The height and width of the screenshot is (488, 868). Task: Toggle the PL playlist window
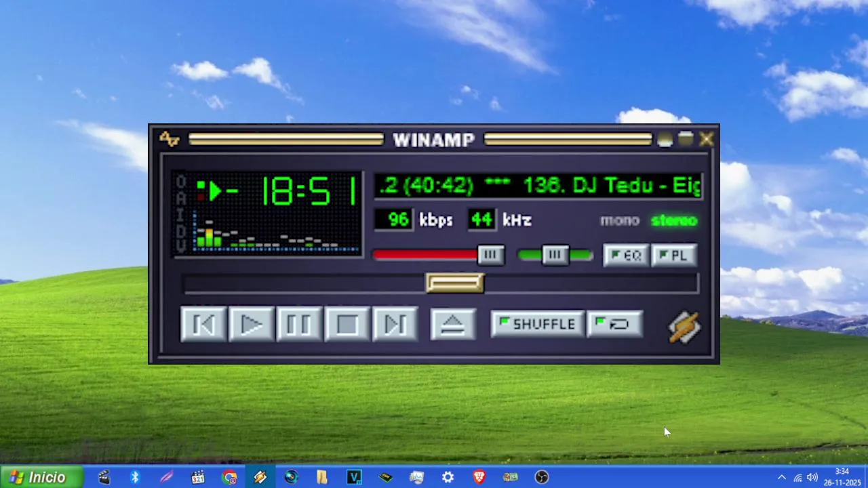click(x=674, y=256)
